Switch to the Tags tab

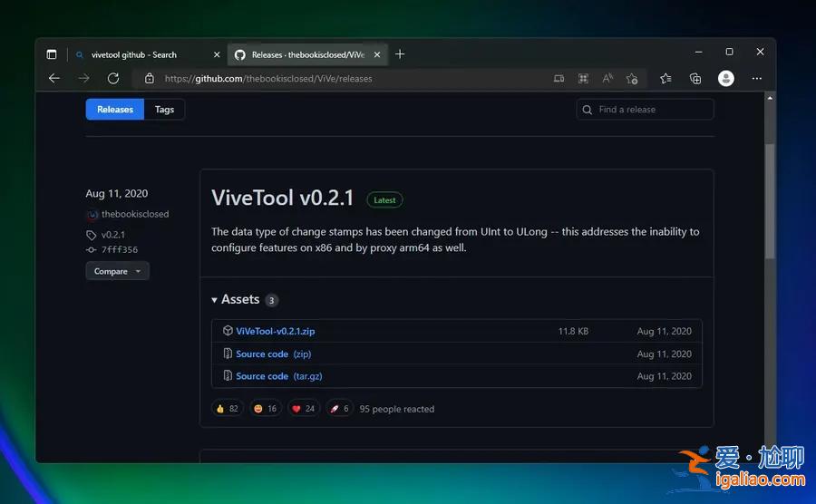(x=164, y=110)
